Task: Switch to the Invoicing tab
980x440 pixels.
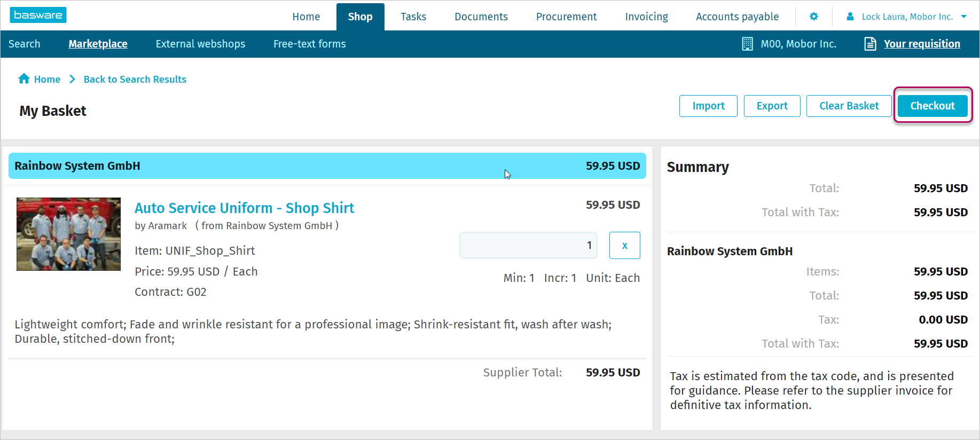Action: pyautogui.click(x=647, y=17)
